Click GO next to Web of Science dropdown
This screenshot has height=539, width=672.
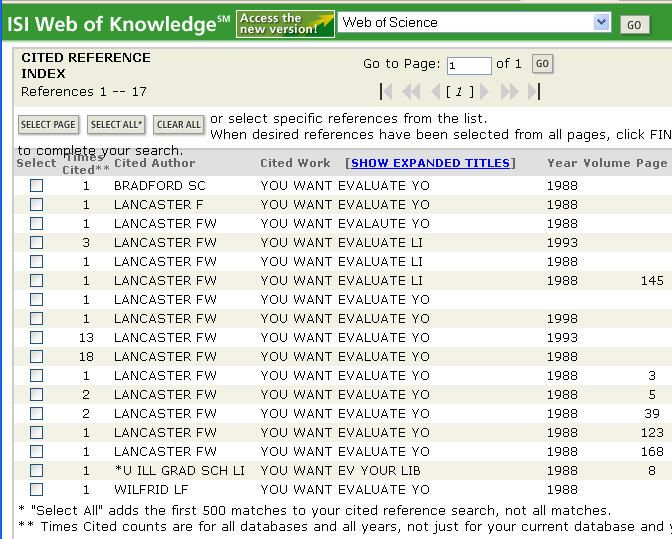click(634, 25)
